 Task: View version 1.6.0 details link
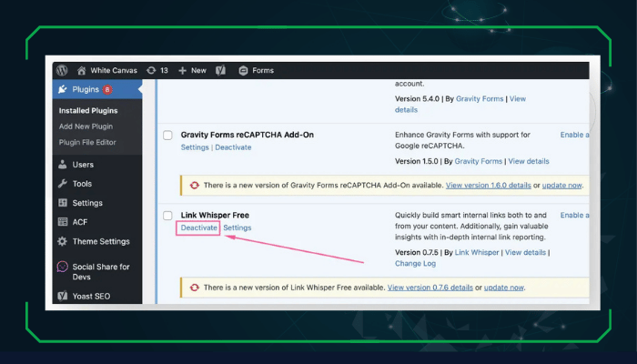click(488, 186)
